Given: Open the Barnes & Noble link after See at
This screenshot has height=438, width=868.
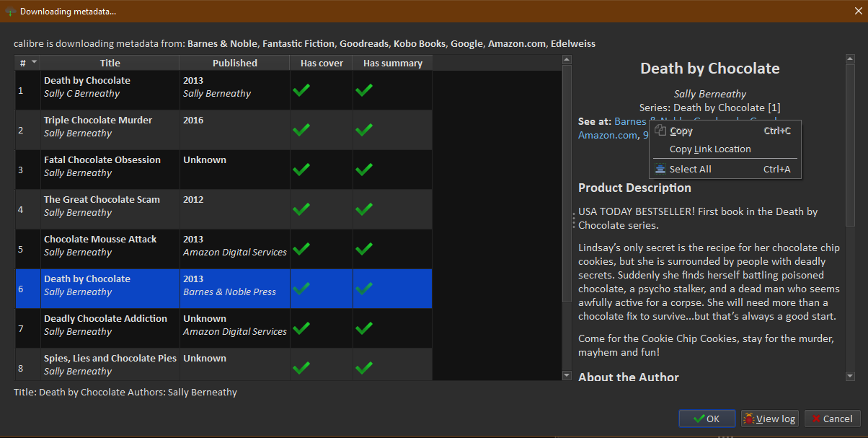Looking at the screenshot, I should [631, 121].
